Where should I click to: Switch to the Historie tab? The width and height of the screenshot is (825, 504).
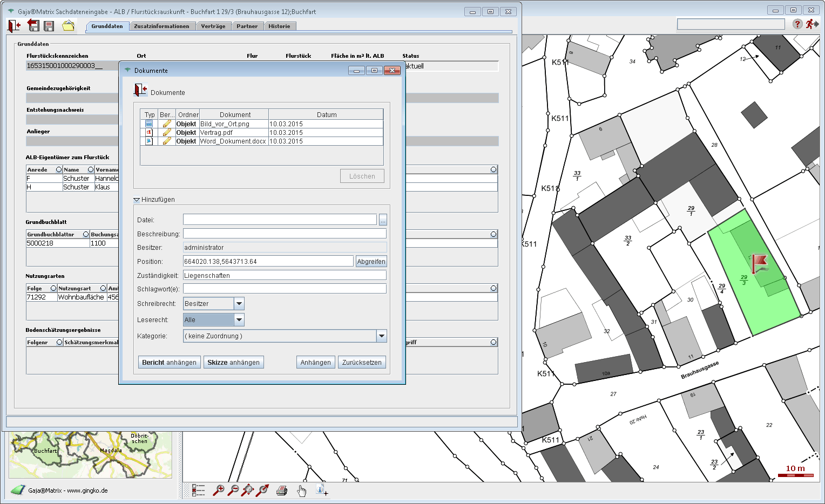pyautogui.click(x=279, y=26)
